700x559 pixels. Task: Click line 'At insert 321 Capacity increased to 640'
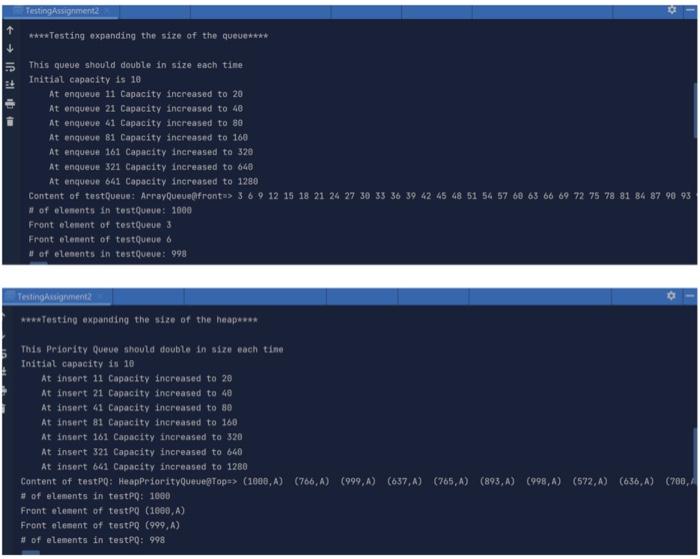tap(142, 452)
